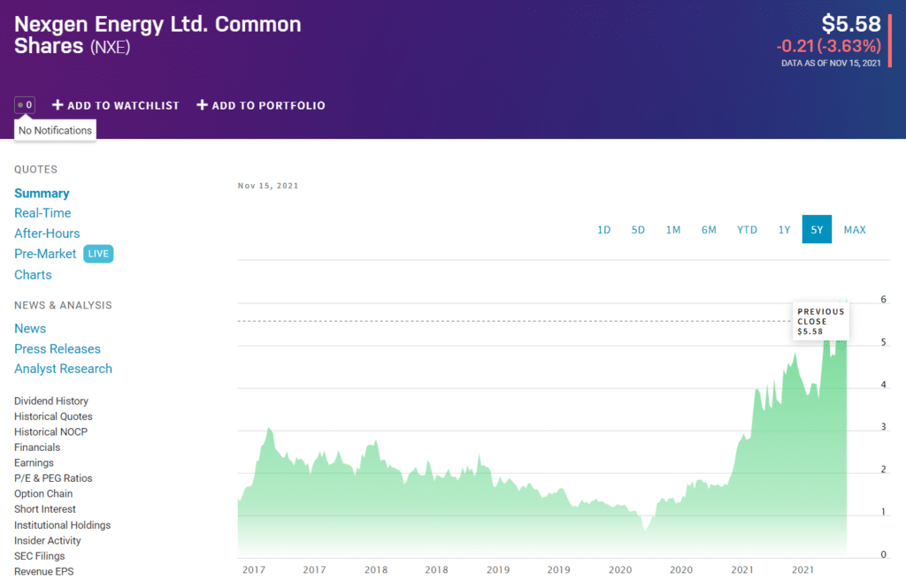The width and height of the screenshot is (906, 588).
Task: Open Historical NOCP
Action: click(50, 432)
